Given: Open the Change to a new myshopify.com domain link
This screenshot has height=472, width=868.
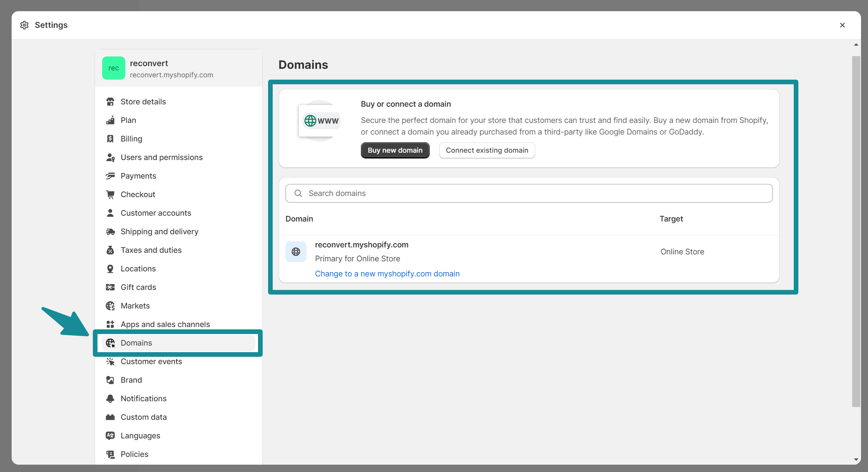Looking at the screenshot, I should [387, 273].
